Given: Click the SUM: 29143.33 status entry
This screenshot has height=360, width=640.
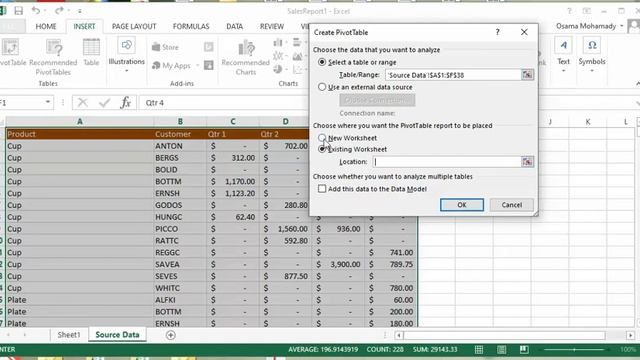Looking at the screenshot, I should coord(435,349).
